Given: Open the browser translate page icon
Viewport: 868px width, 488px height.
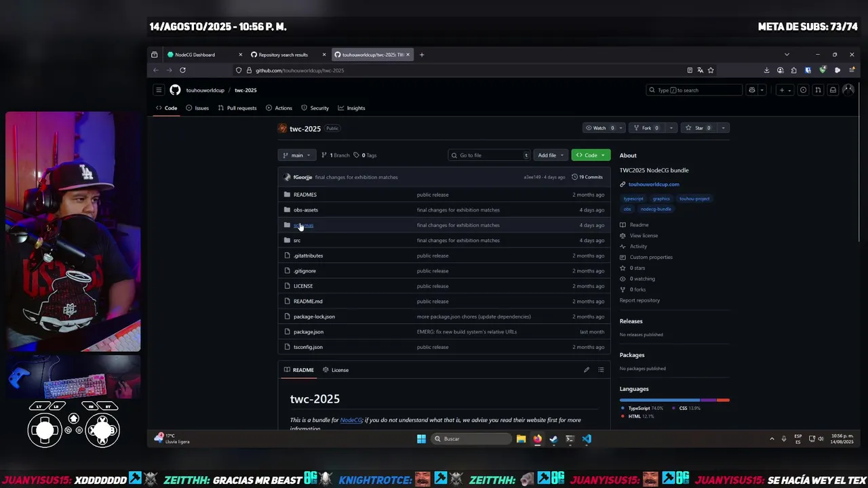Looking at the screenshot, I should (x=700, y=70).
